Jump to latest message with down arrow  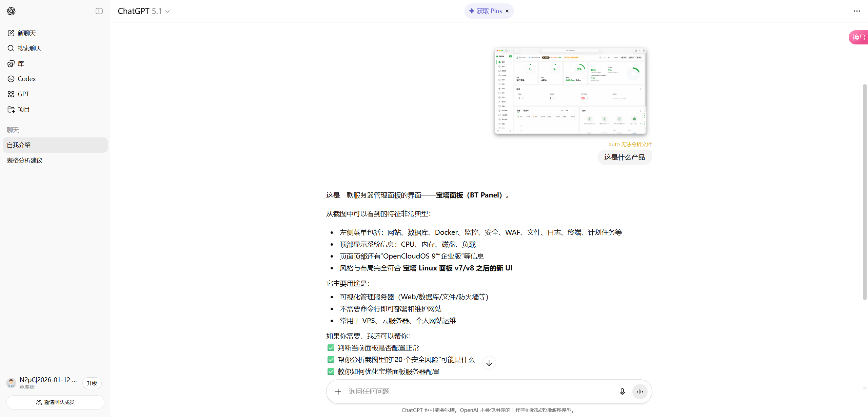(x=489, y=363)
